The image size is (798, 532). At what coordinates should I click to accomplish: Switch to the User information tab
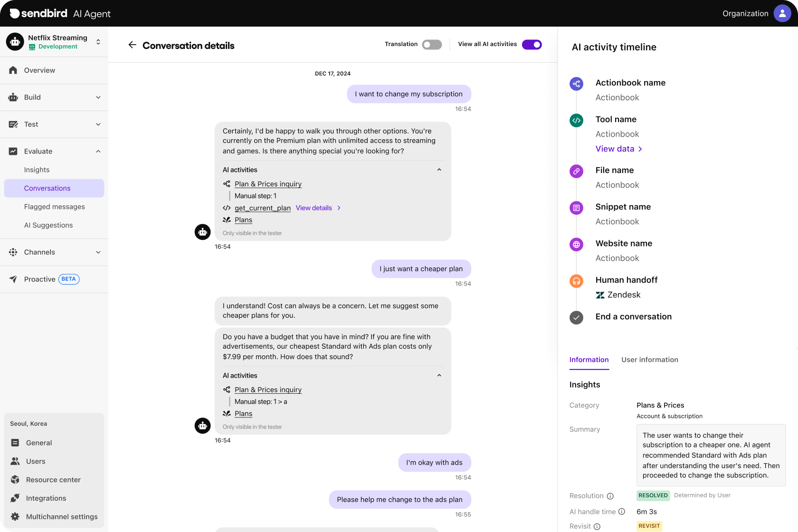[650, 360]
